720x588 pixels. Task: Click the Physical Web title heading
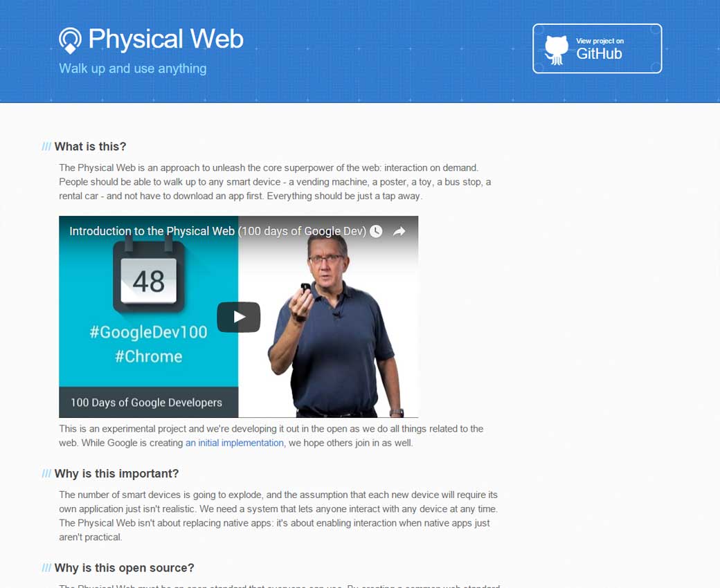point(165,39)
